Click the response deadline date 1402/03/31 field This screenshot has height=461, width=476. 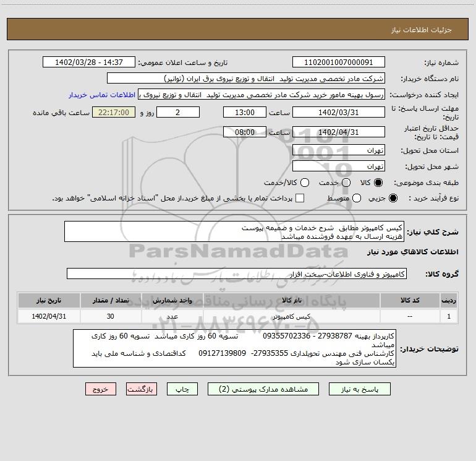pyautogui.click(x=339, y=112)
